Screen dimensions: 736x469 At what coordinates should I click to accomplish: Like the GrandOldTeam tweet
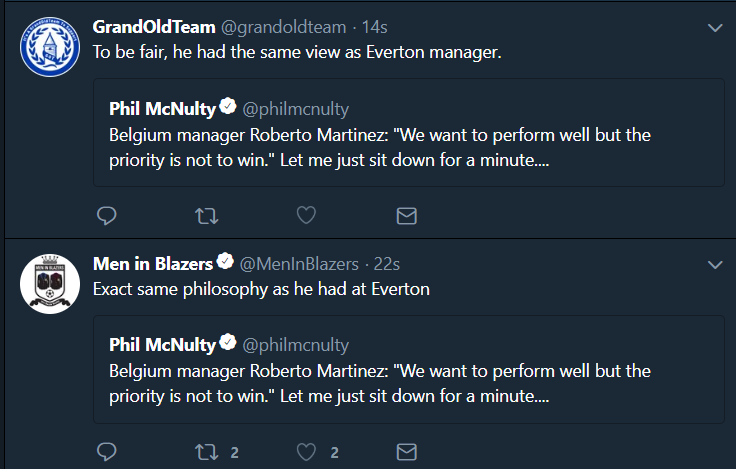(x=307, y=215)
